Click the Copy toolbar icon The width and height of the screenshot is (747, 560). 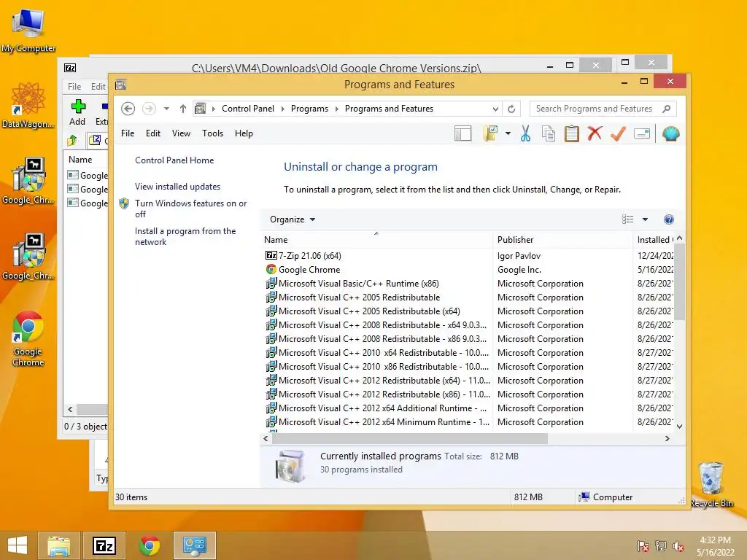click(x=549, y=134)
